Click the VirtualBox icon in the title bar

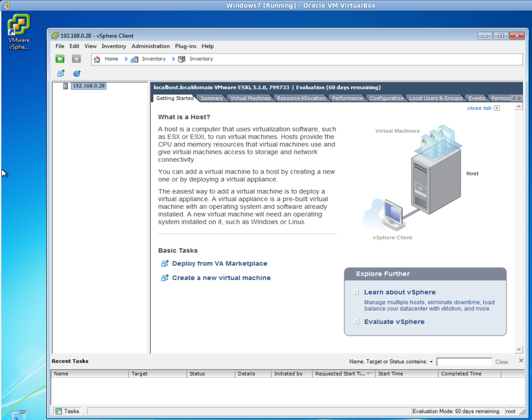(6, 5)
